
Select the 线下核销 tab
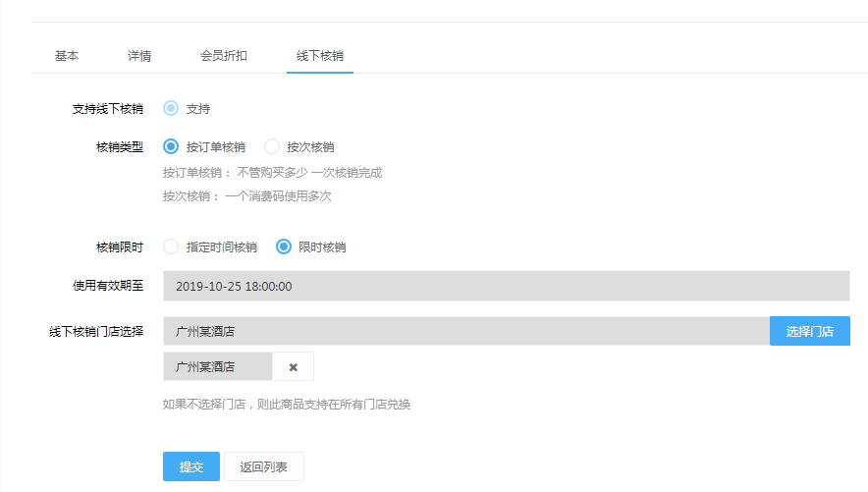pyautogui.click(x=320, y=56)
